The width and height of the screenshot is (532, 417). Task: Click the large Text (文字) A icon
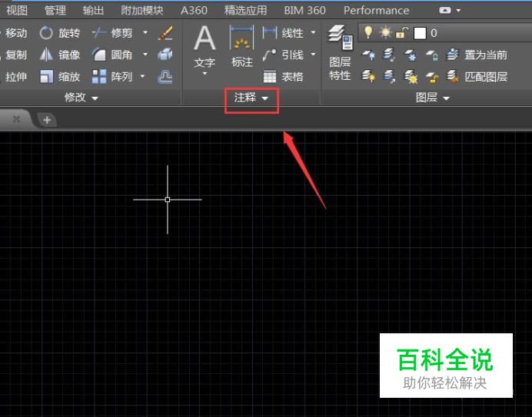click(x=204, y=38)
